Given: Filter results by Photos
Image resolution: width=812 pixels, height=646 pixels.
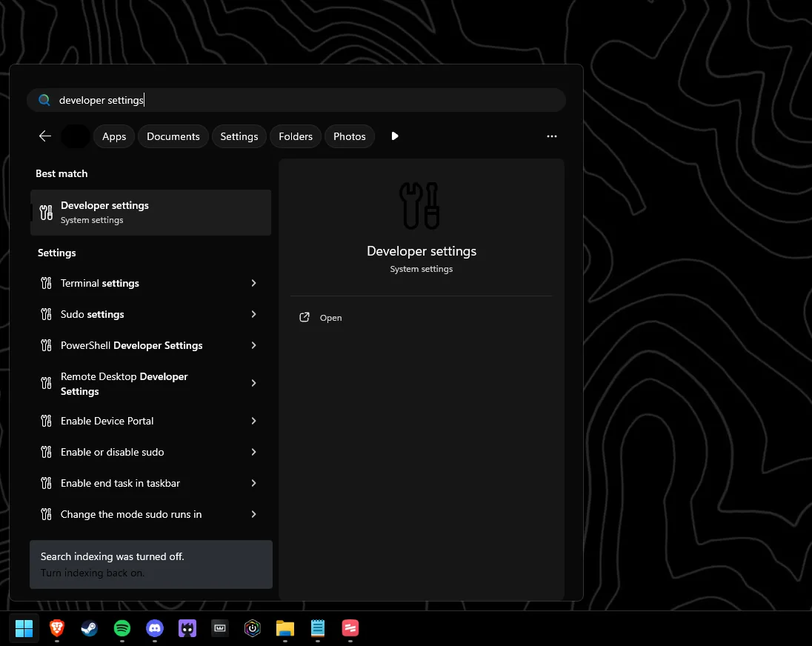Looking at the screenshot, I should pos(349,136).
